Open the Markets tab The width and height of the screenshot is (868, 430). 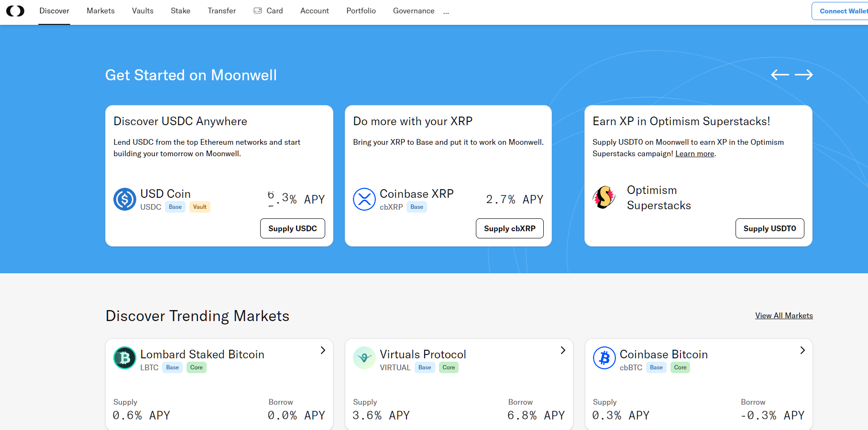coord(100,11)
